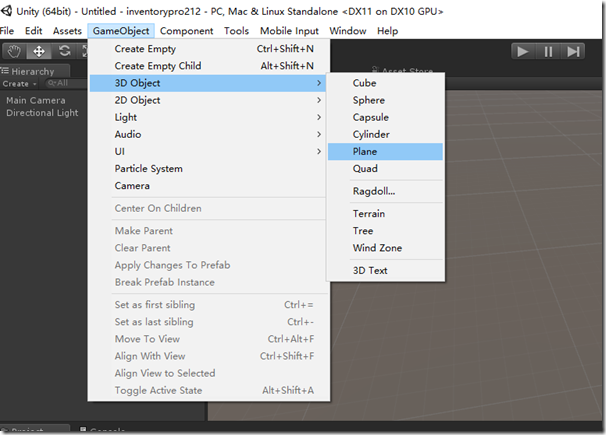
Task: Open the Assets menu
Action: click(x=67, y=31)
